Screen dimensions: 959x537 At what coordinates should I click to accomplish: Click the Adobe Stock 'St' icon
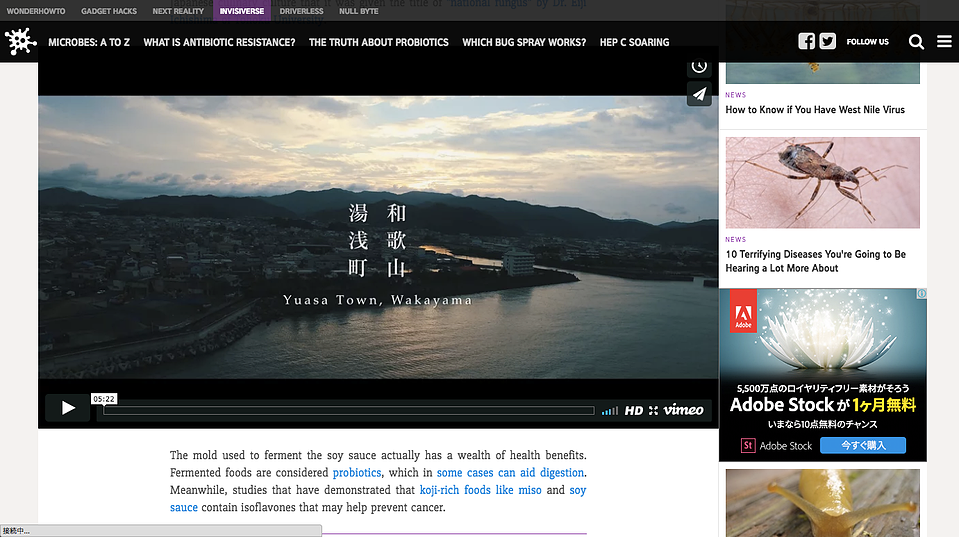747,445
